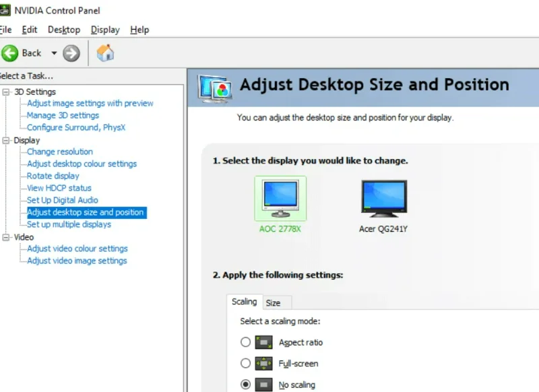Click the Back button label
Screen dimensions: 539x392
[32, 53]
